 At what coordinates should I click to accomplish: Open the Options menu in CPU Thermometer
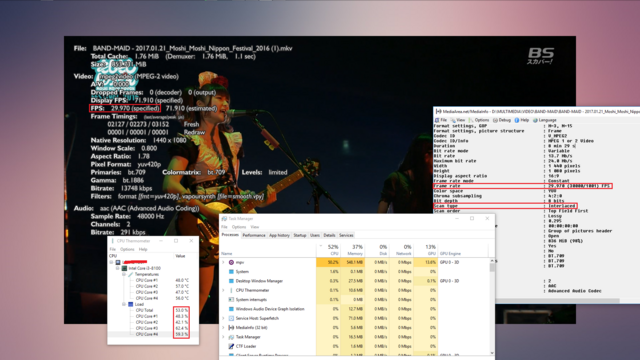pyautogui.click(x=127, y=249)
